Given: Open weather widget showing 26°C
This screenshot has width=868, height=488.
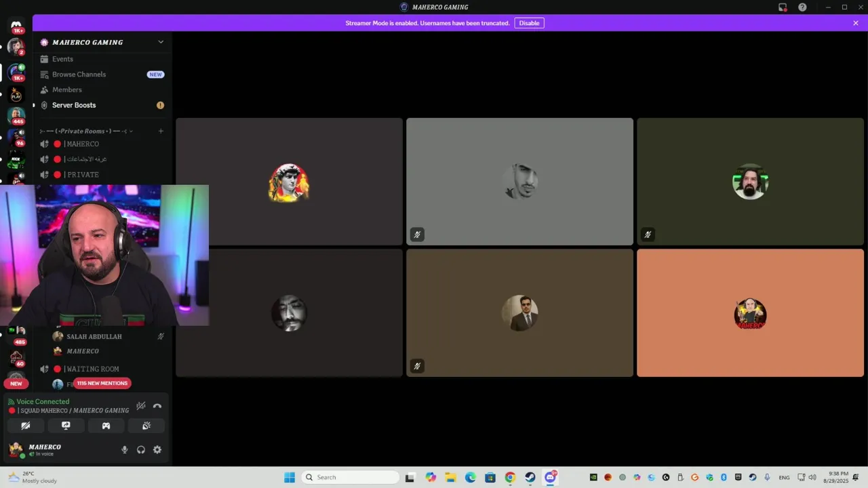Looking at the screenshot, I should point(33,477).
